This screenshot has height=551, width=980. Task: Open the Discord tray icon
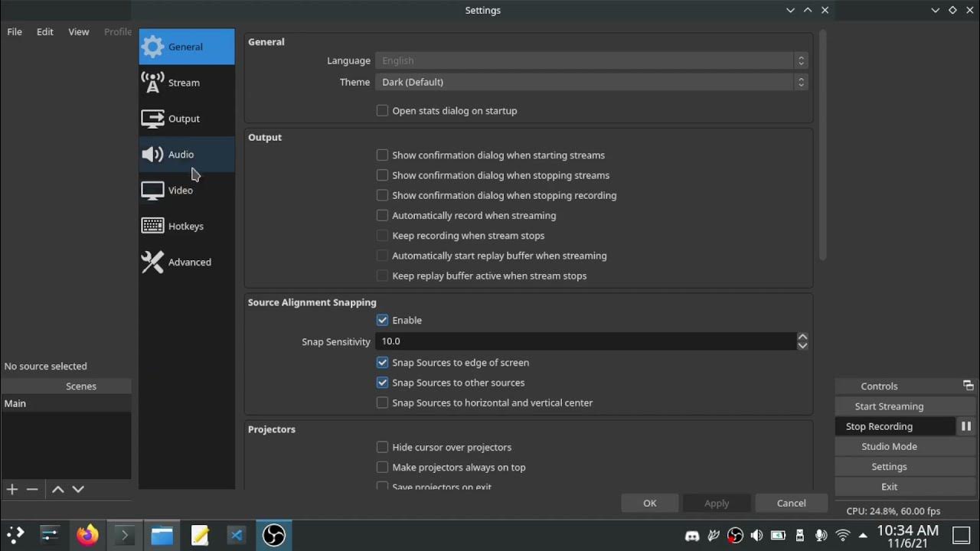click(x=692, y=536)
